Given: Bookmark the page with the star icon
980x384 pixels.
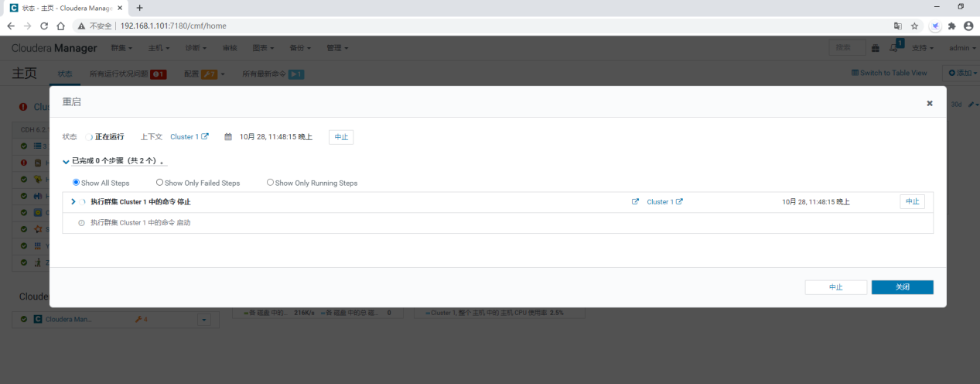Looking at the screenshot, I should click(x=914, y=26).
